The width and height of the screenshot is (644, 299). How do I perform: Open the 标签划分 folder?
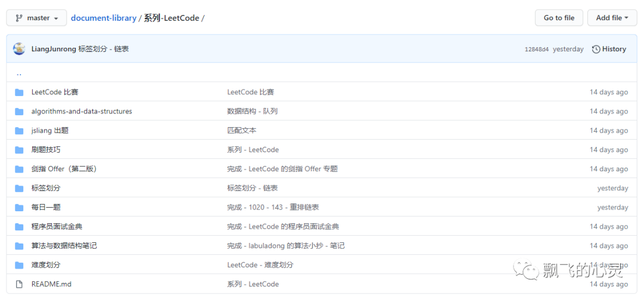(x=45, y=189)
